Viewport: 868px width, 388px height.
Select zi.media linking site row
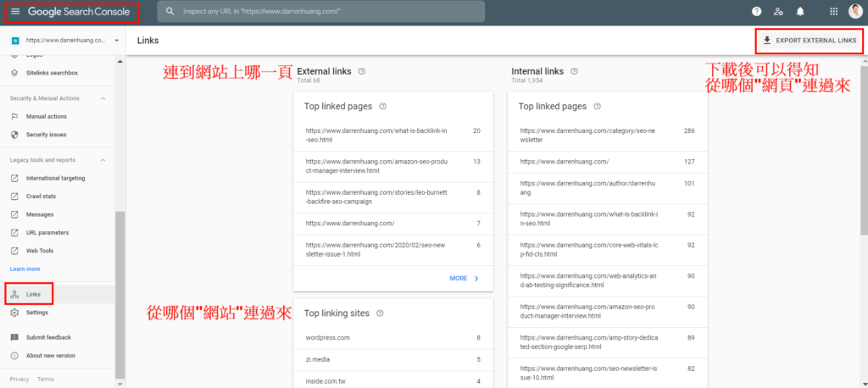(393, 360)
